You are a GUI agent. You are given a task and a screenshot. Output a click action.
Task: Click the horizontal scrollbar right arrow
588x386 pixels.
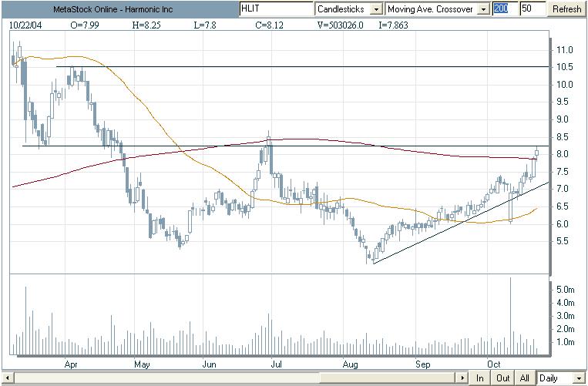coord(463,378)
